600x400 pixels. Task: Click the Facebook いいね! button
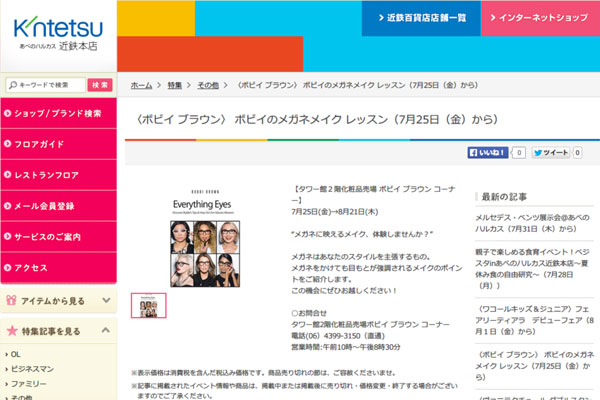tap(488, 153)
